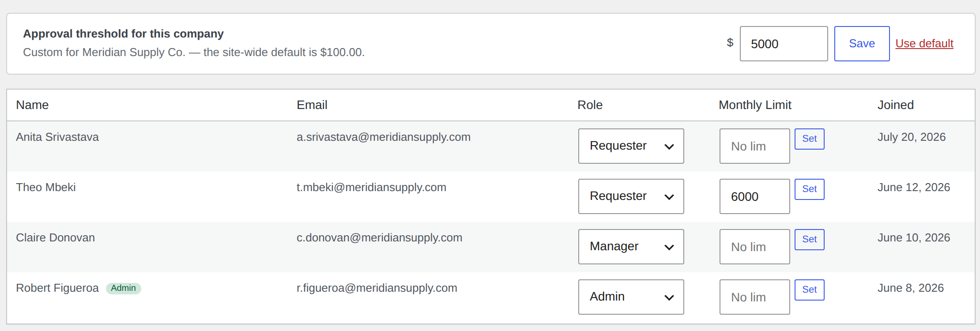Viewport: 980px width, 331px height.
Task: Open the role dropdown for Anita Srivastava
Action: (631, 146)
